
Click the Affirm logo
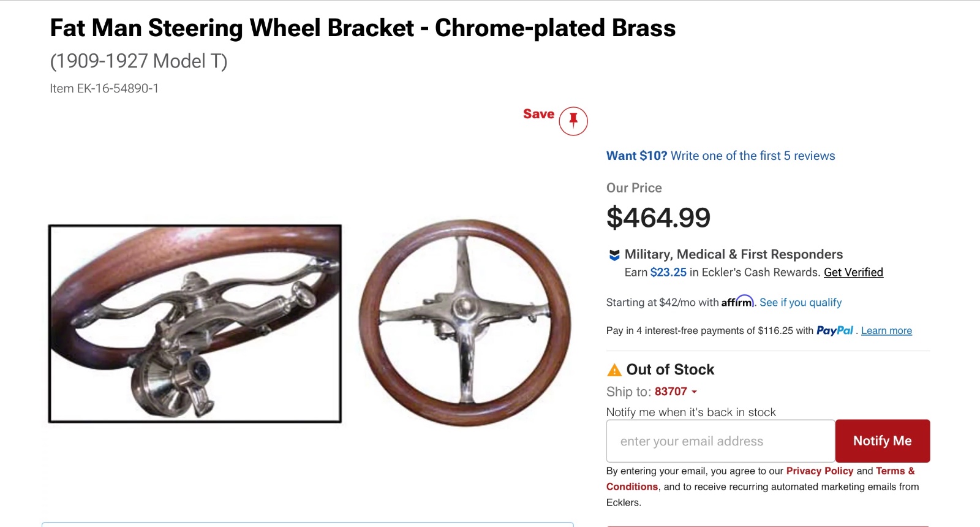point(737,302)
